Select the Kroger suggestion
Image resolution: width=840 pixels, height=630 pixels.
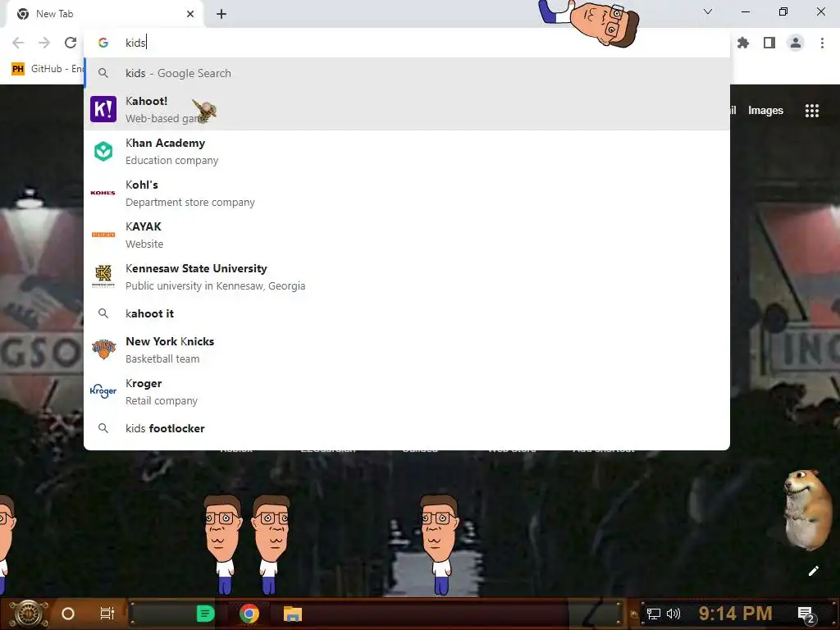pyautogui.click(x=407, y=391)
